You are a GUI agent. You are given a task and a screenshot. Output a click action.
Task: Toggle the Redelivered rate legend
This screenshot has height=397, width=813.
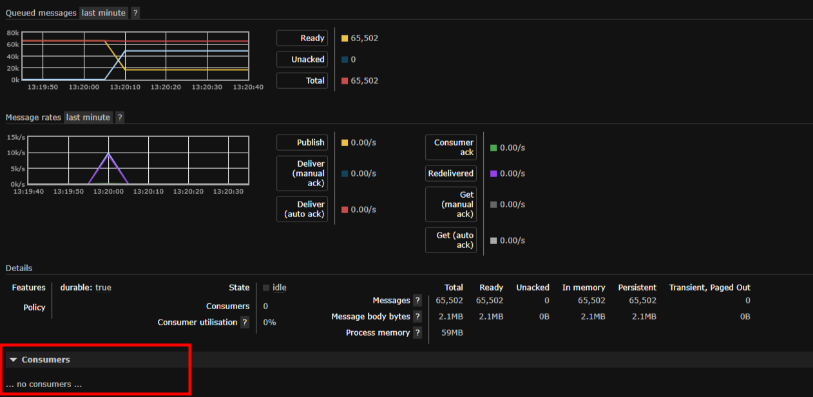(x=451, y=173)
